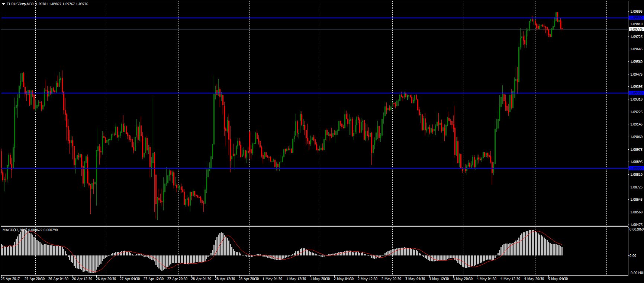Click the 1.09895 price scale label
The height and width of the screenshot is (283, 644).
[x=637, y=11]
